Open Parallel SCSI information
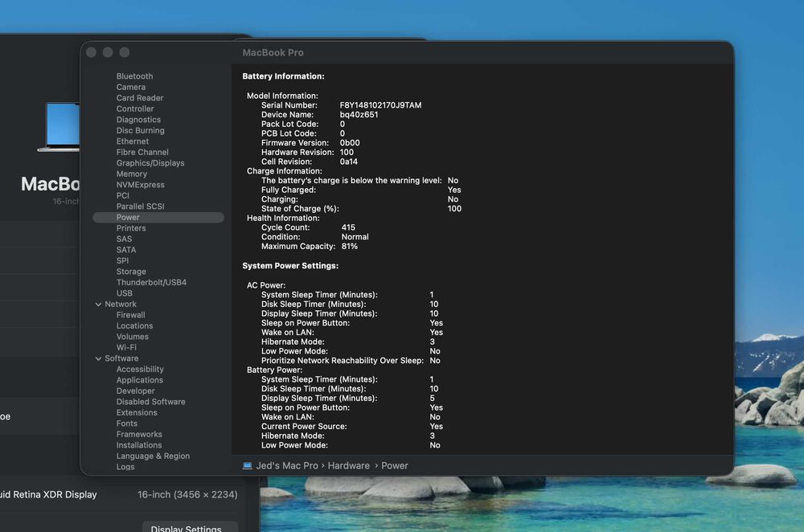This screenshot has height=532, width=804. [x=140, y=207]
